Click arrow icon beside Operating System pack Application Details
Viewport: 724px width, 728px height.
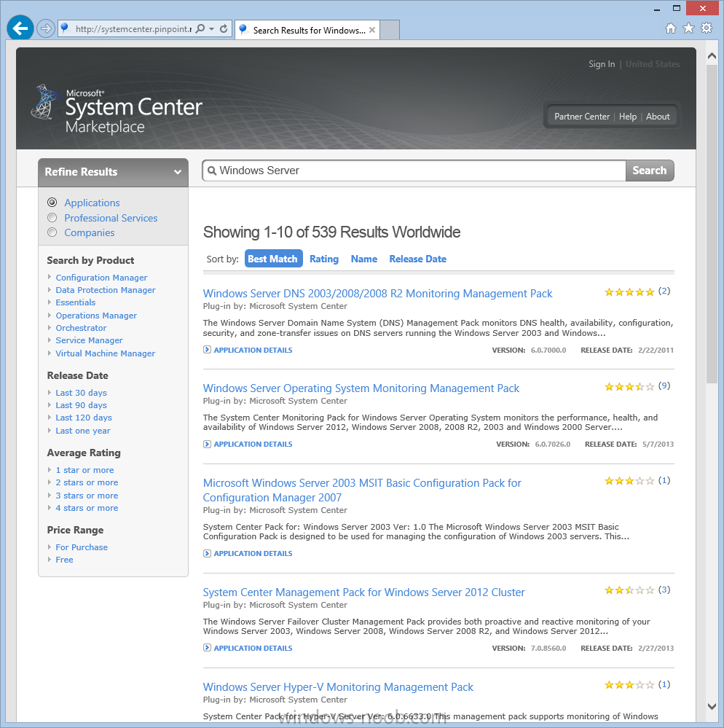point(207,445)
